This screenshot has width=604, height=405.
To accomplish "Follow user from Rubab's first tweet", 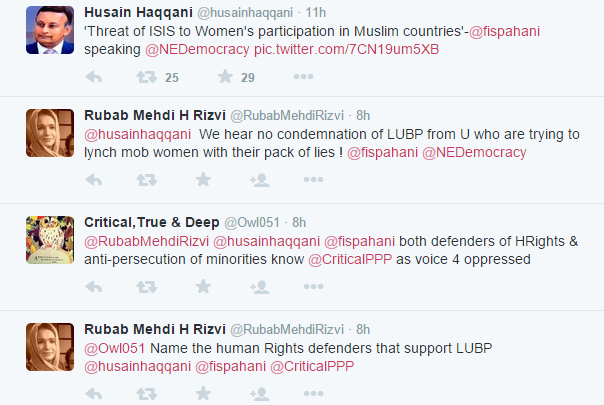I will (x=259, y=180).
